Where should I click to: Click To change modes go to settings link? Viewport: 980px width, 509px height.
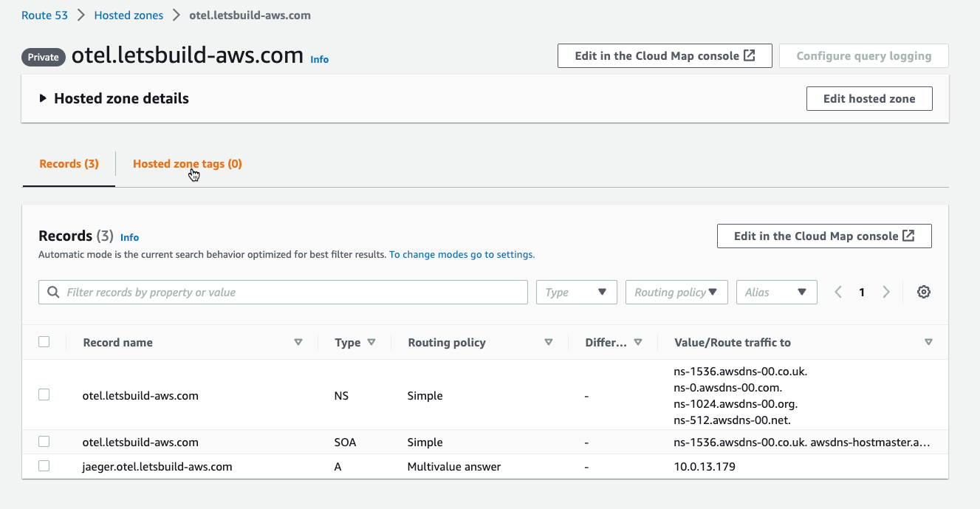[462, 254]
